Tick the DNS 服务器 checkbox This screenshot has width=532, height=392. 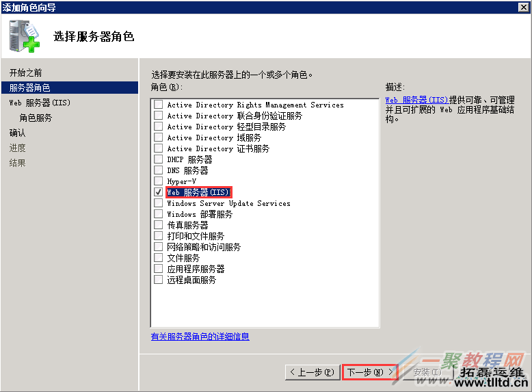pos(159,170)
